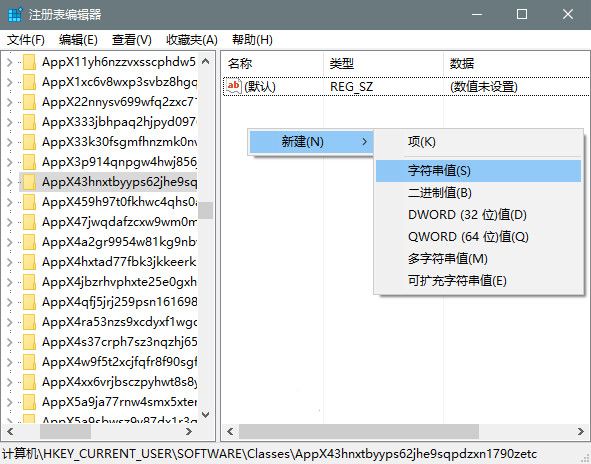591x464 pixels.
Task: Click the (数值未设置) data cell
Action: click(484, 87)
